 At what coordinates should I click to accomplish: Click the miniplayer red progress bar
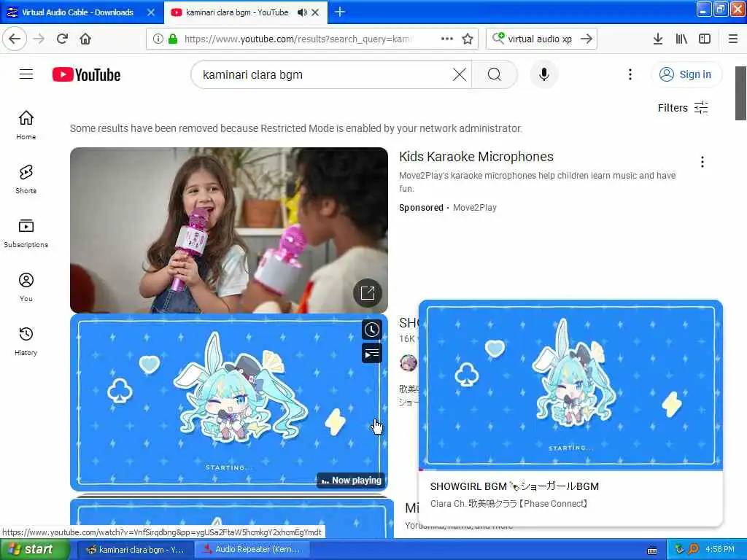[x=570, y=470]
